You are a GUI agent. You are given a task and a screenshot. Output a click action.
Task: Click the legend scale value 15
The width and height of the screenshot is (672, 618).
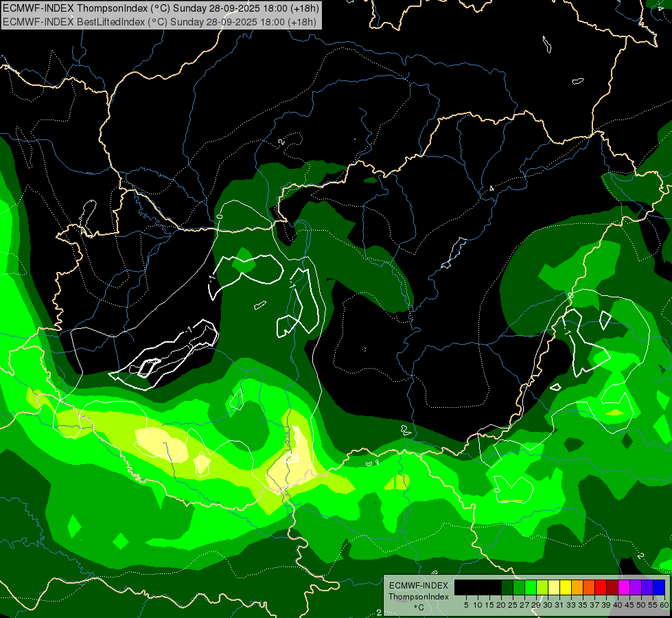pyautogui.click(x=489, y=605)
